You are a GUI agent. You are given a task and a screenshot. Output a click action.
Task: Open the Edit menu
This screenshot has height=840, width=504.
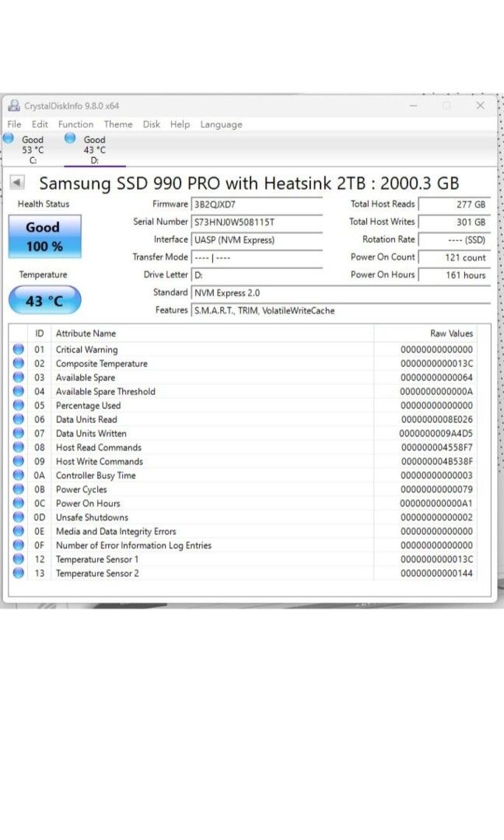(x=40, y=124)
